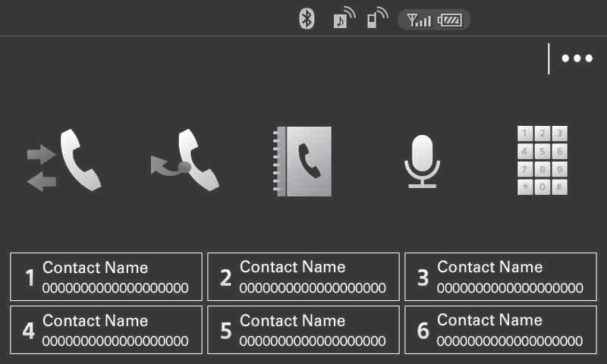This screenshot has width=607, height=364.
Task: Call speed dial contact 2
Action: click(303, 277)
